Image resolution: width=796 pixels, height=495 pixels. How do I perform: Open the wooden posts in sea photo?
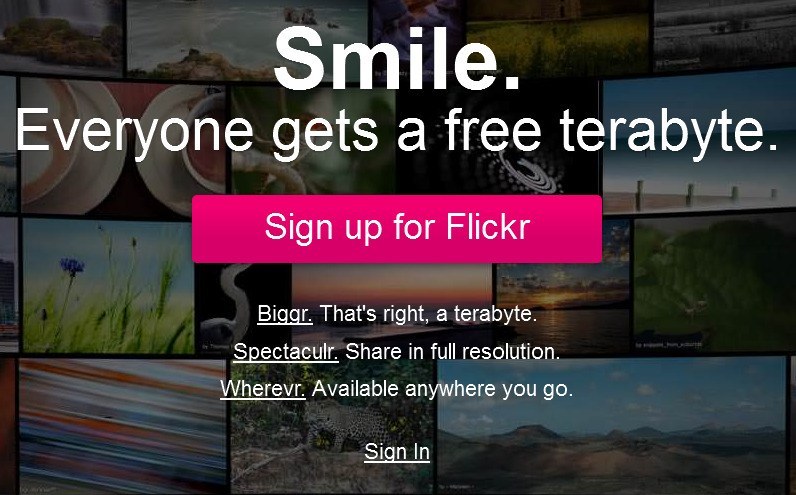699,142
